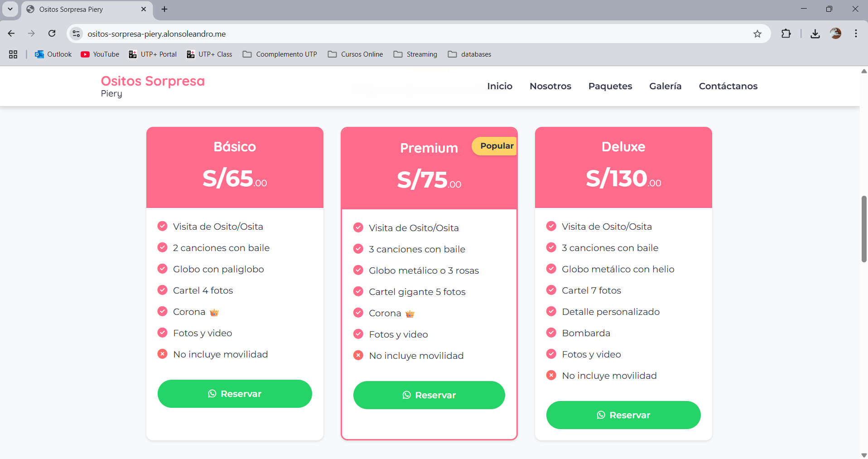Viewport: 868px width, 459px height.
Task: Open the Chrome profile avatar
Action: 835,34
